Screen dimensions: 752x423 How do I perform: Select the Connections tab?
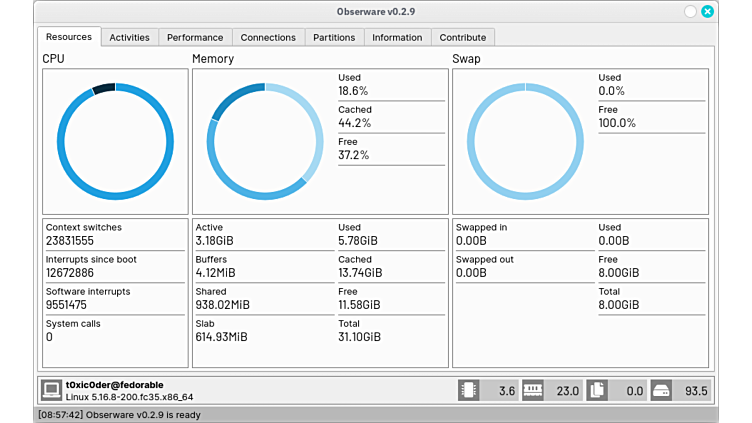(x=268, y=37)
